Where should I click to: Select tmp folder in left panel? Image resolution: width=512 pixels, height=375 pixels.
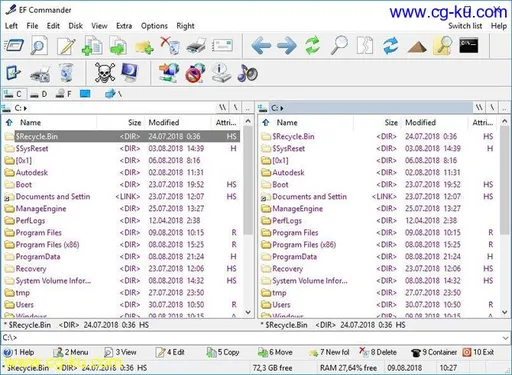pyautogui.click(x=122, y=292)
